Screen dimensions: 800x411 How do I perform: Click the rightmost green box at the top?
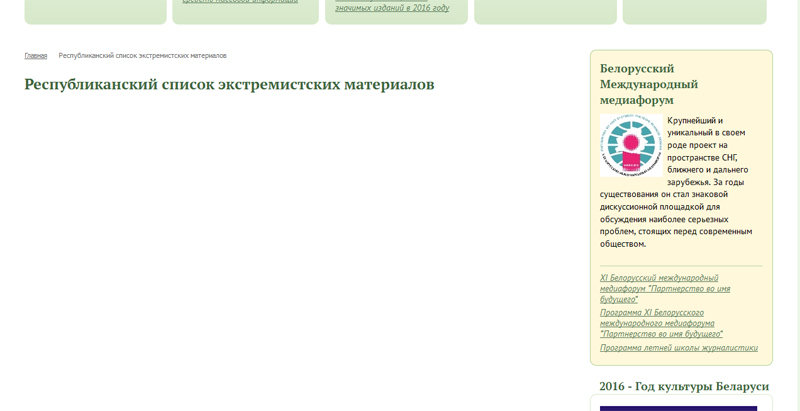click(693, 10)
